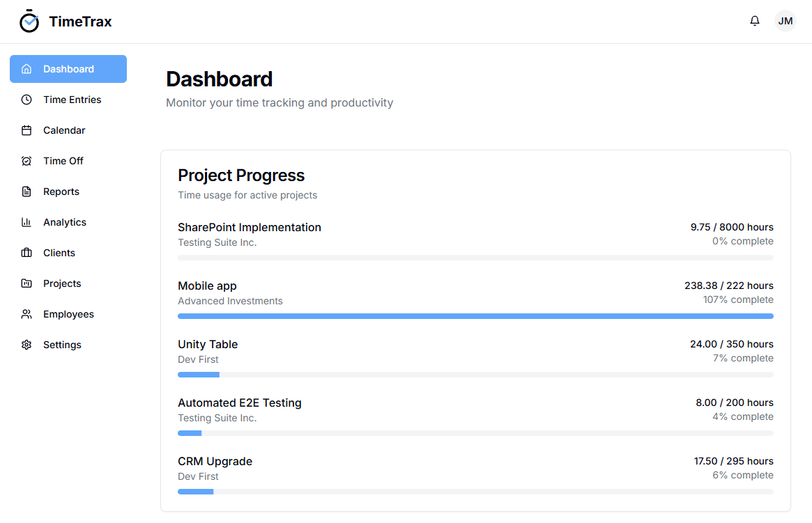This screenshot has width=812, height=523.
Task: Click the bar chart Analytics icon
Action: 26,222
